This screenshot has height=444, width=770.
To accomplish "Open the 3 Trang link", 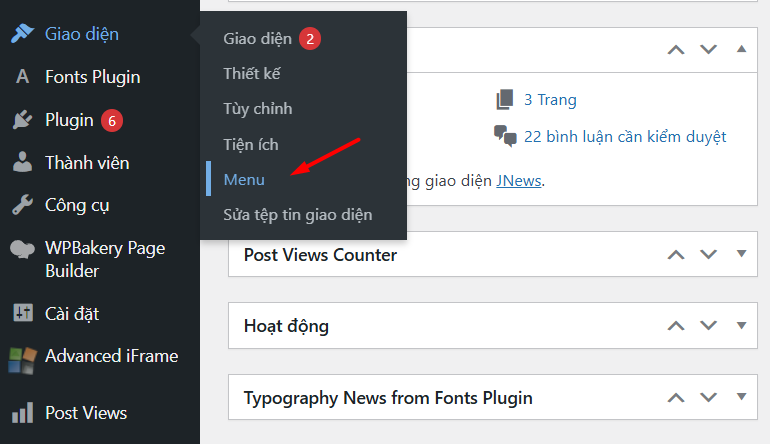I will coord(550,100).
